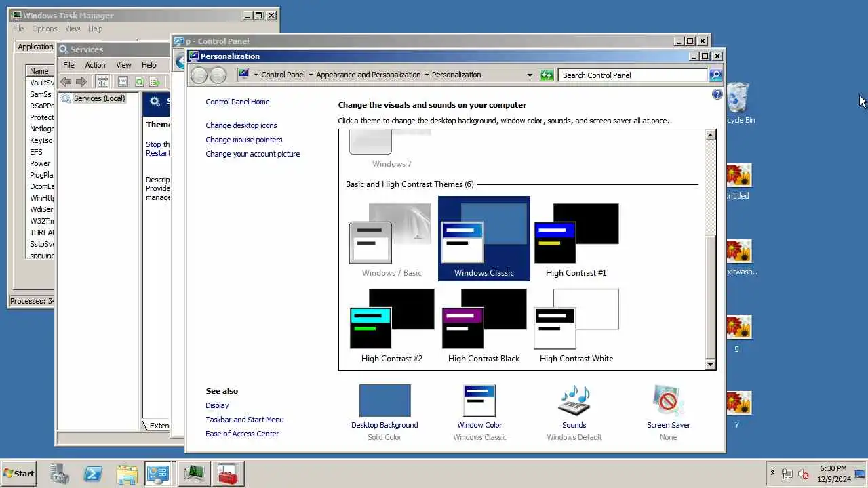The image size is (868, 488).
Task: Expand the arrow before Control Panel breadcrumb
Action: [256, 75]
